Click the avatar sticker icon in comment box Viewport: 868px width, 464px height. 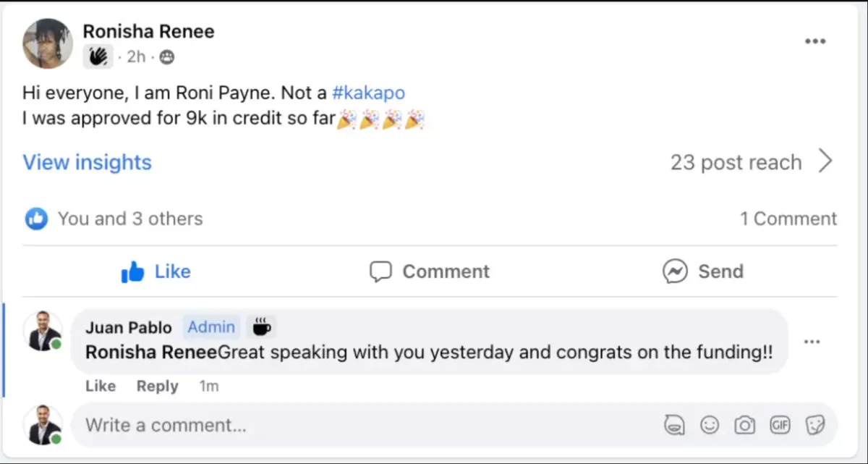click(x=674, y=425)
